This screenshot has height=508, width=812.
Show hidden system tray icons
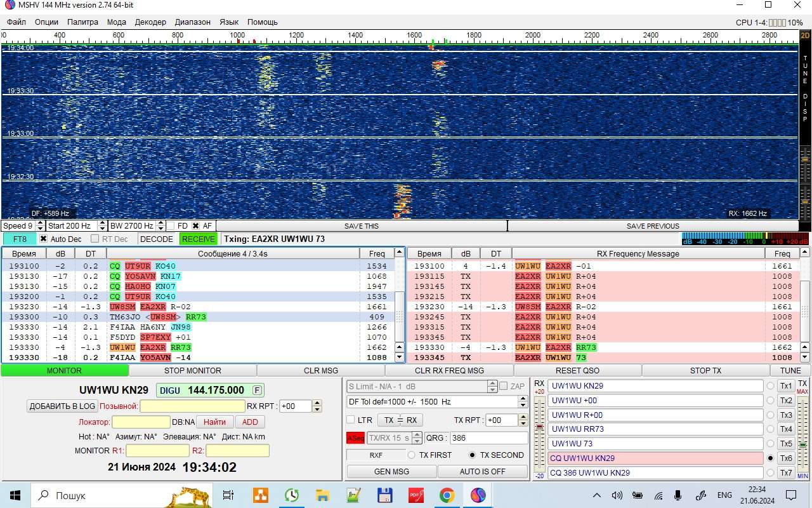tap(597, 495)
